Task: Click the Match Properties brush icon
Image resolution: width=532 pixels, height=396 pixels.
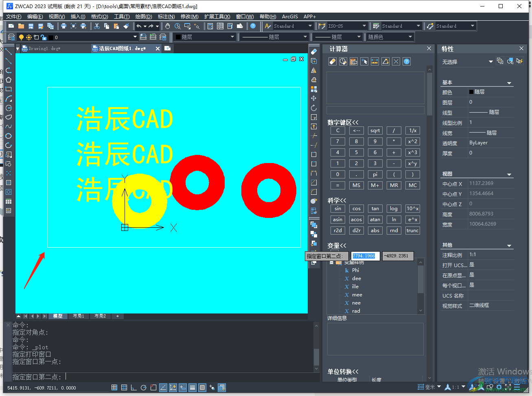Action: (126, 26)
